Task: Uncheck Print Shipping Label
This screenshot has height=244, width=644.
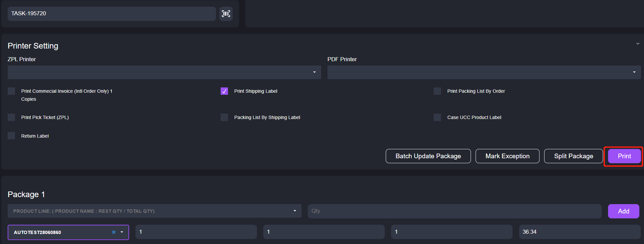Action: click(x=224, y=91)
